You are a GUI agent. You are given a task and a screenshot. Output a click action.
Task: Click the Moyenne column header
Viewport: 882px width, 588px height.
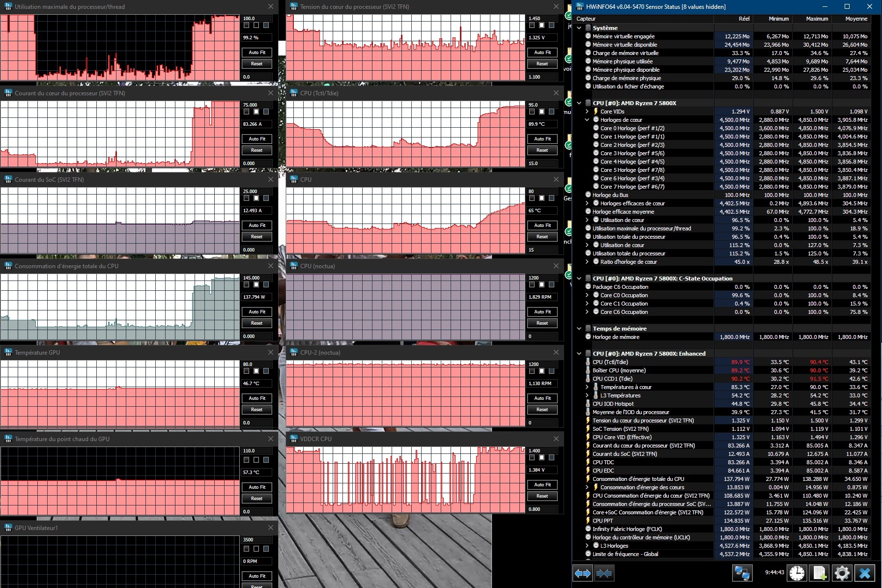(x=856, y=19)
